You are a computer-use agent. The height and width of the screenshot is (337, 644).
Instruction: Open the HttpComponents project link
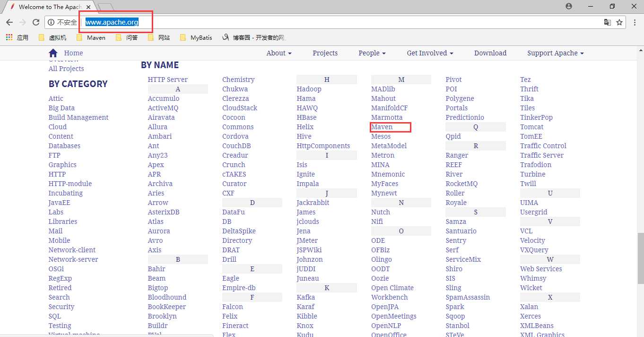pos(323,146)
